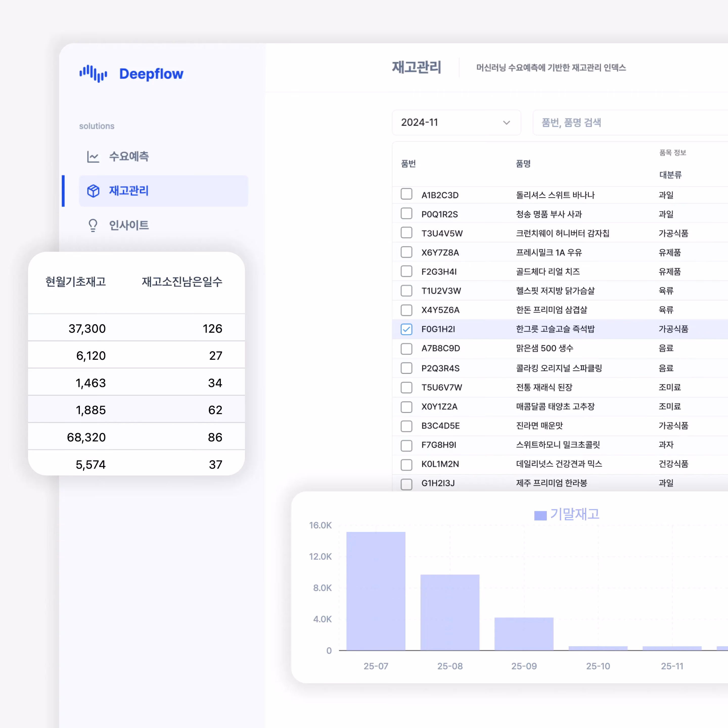Click the 68,320 inventory value
The width and height of the screenshot is (728, 728).
pyautogui.click(x=86, y=437)
